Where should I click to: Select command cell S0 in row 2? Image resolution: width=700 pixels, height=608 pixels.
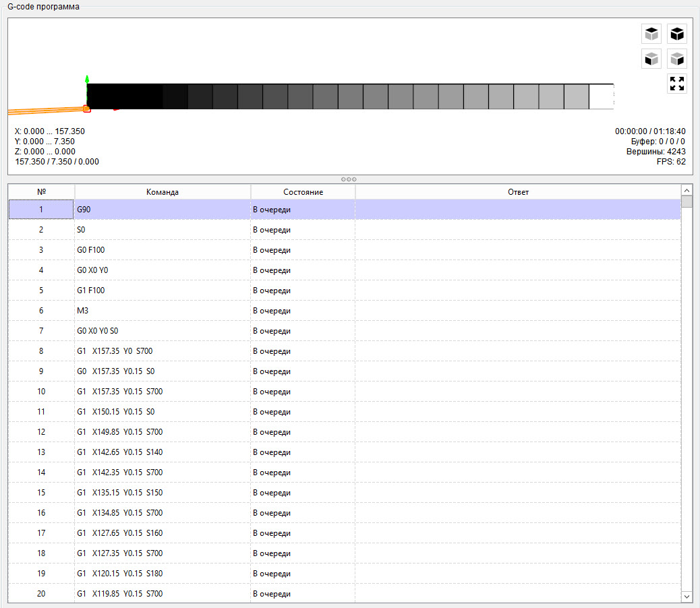pos(163,230)
